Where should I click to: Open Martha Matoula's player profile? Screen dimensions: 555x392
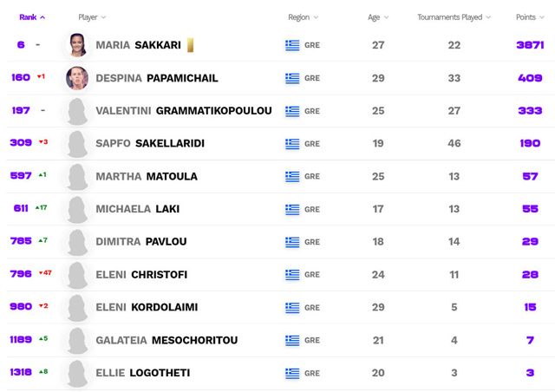tap(147, 176)
